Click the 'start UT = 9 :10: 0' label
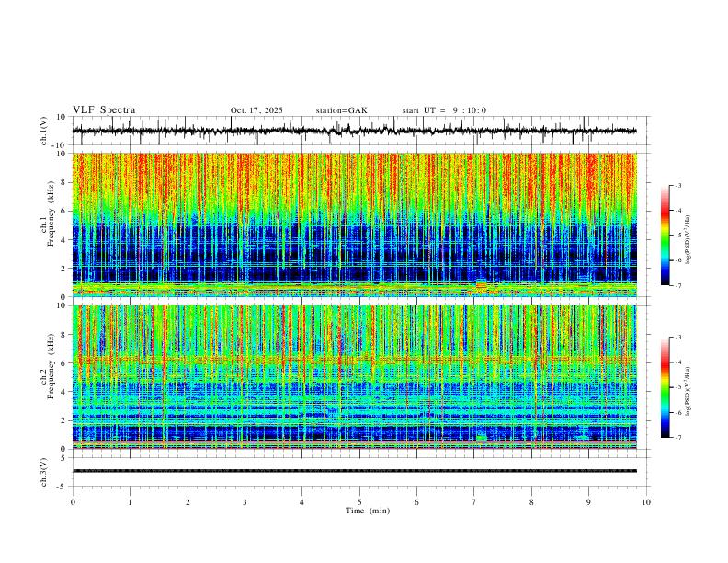This screenshot has width=728, height=563. pos(444,110)
